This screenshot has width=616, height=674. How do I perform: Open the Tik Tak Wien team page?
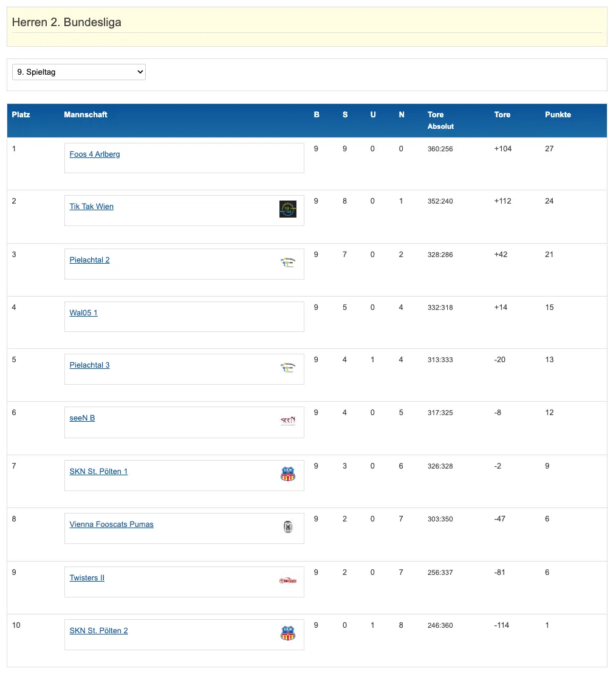pyautogui.click(x=92, y=207)
